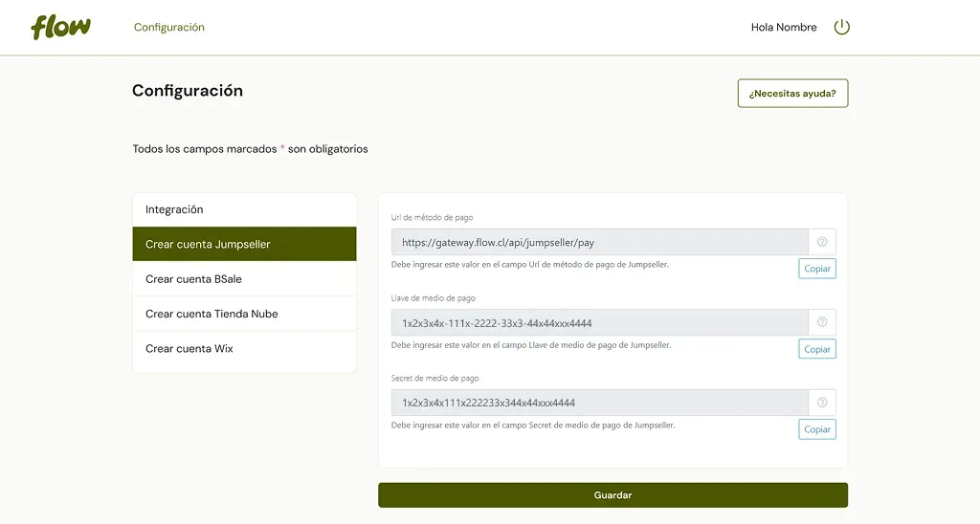Click help icon beside Secret de medio de pago
980x524 pixels.
[822, 403]
